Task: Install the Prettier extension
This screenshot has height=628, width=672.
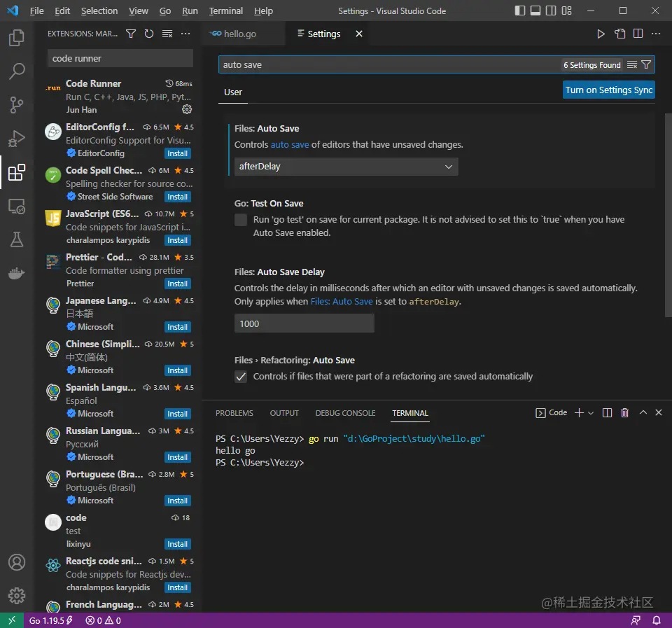Action: (177, 284)
